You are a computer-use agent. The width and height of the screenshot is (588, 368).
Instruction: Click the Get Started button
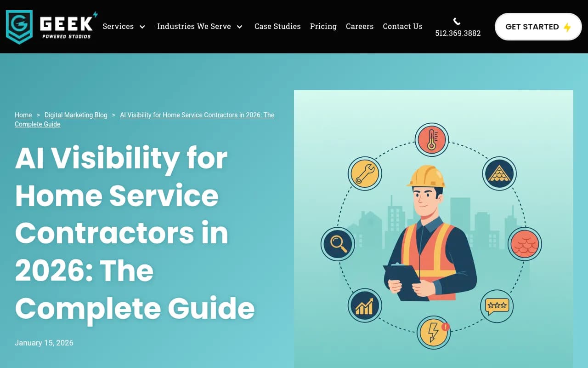538,27
